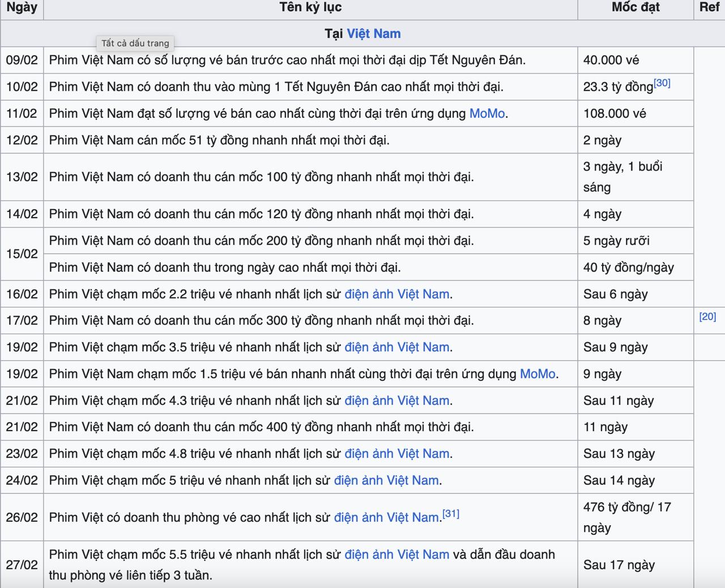Click điện ảnh Việt Nam link in 27/02 row

397,555
